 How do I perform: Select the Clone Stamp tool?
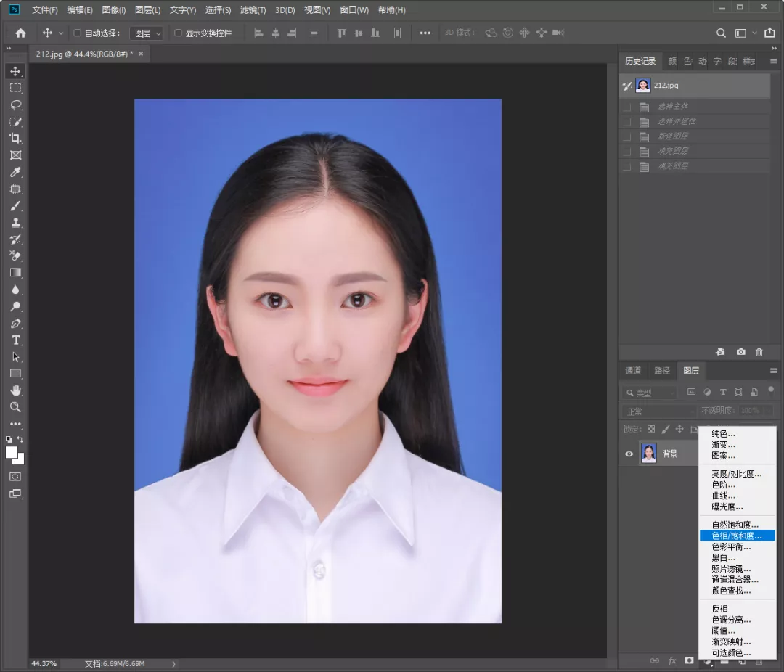tap(15, 223)
